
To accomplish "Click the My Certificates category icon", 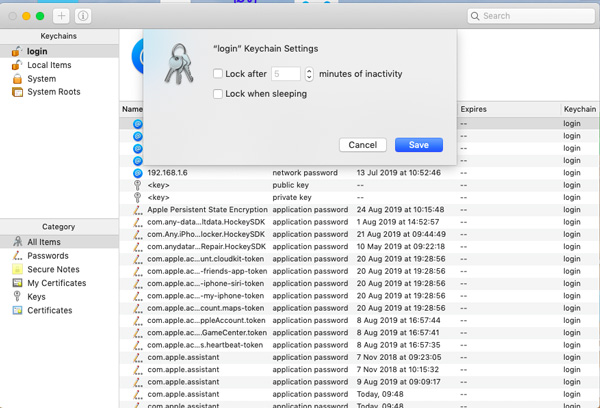I will (17, 283).
